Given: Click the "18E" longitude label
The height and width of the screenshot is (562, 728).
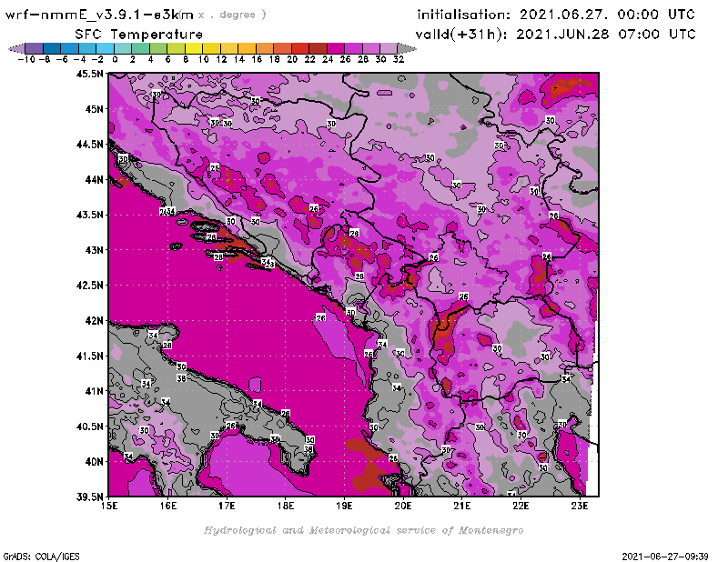Looking at the screenshot, I should 286,506.
